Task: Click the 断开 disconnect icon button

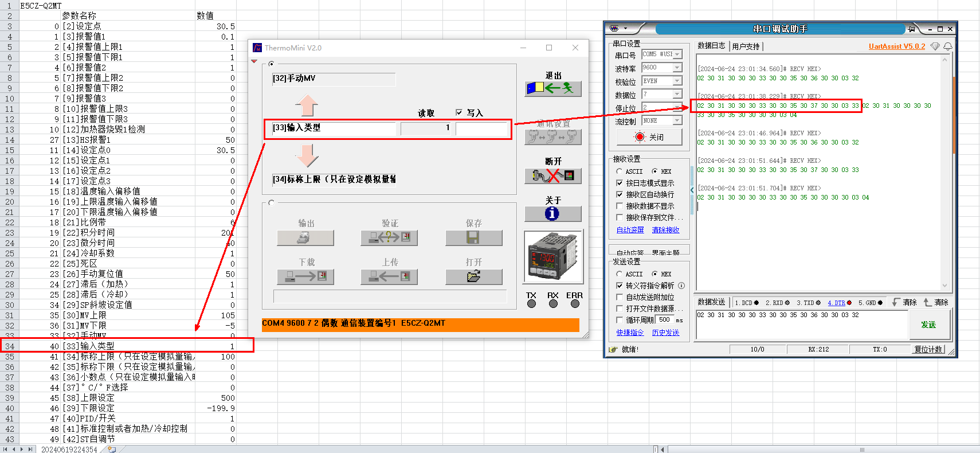Action: [x=552, y=175]
